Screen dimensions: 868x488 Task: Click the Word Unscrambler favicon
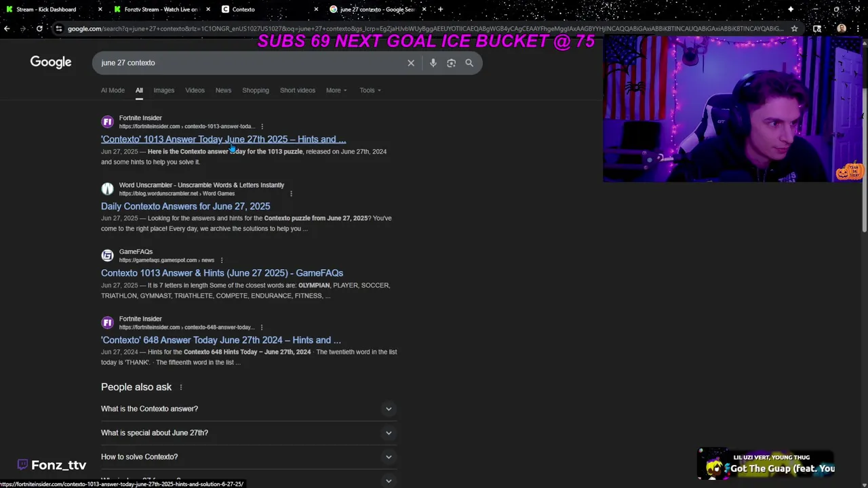pyautogui.click(x=107, y=189)
